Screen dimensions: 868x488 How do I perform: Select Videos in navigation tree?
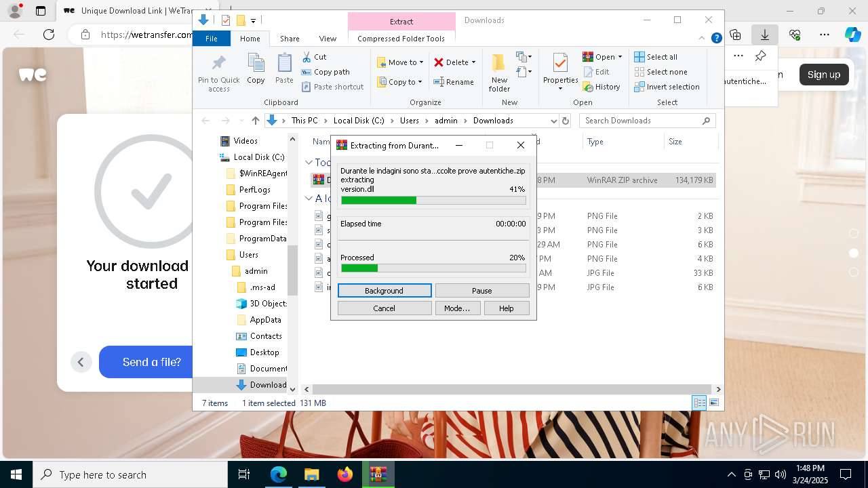(239, 141)
